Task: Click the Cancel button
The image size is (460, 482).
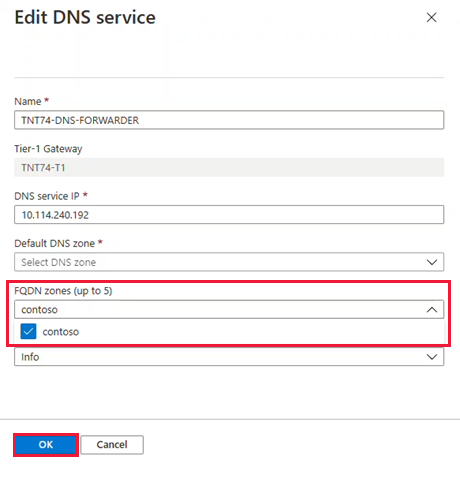Action: pos(112,445)
